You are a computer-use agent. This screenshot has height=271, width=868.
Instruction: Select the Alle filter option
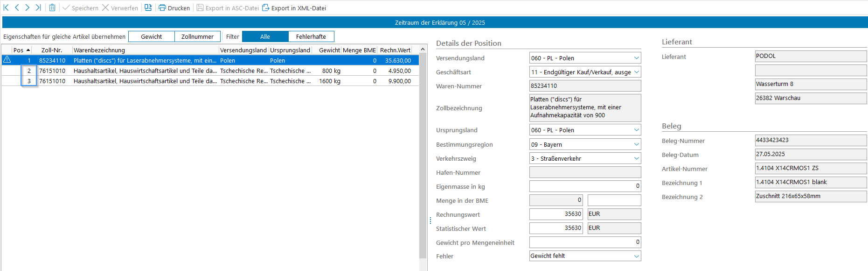point(265,36)
